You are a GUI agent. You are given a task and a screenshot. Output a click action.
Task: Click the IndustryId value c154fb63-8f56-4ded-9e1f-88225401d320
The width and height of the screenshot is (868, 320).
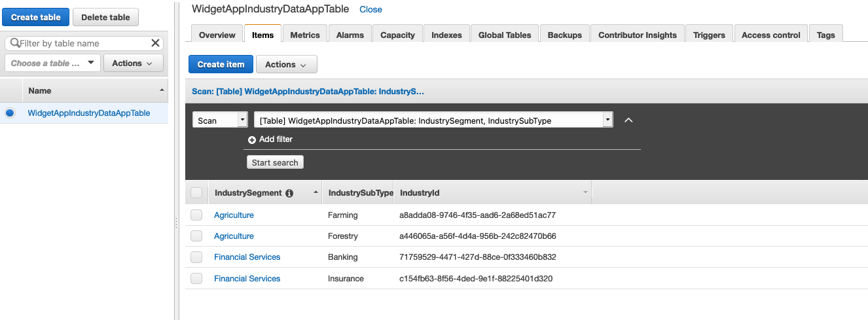(476, 279)
